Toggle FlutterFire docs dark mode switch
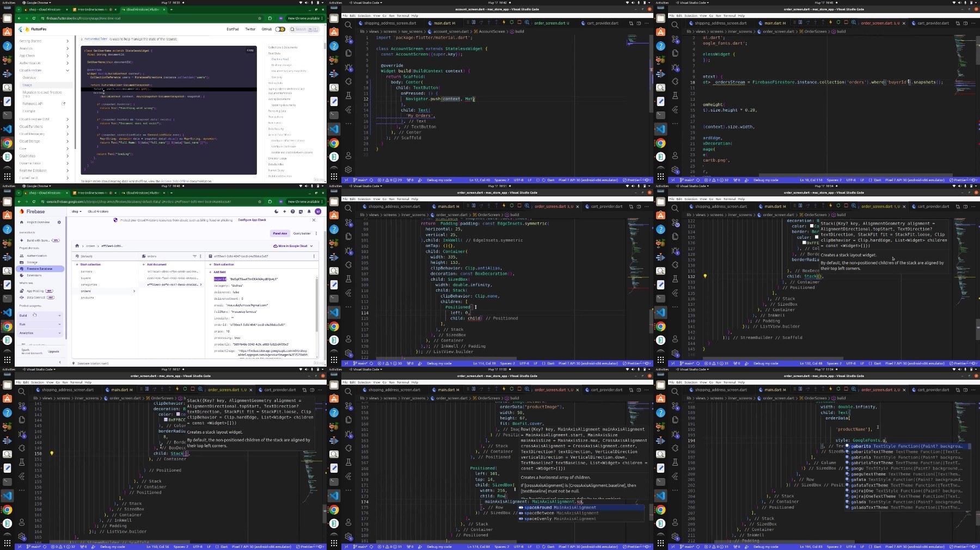This screenshot has height=550, width=980. click(280, 29)
